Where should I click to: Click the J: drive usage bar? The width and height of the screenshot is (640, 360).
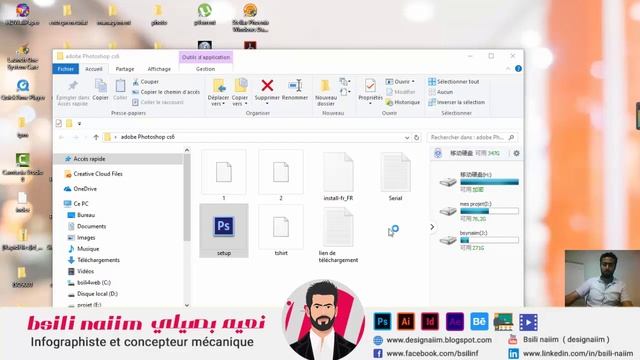[489, 240]
